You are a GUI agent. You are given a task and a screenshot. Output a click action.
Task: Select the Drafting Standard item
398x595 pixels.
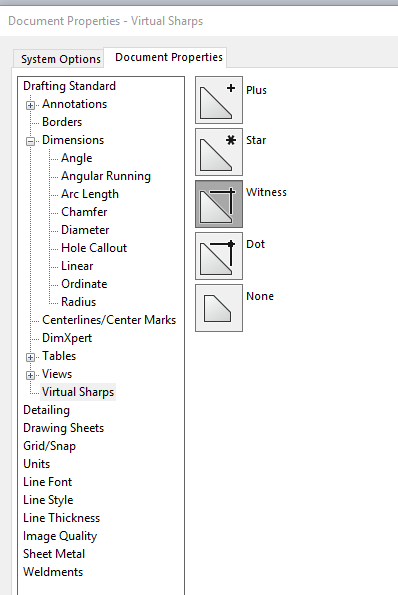pos(69,86)
